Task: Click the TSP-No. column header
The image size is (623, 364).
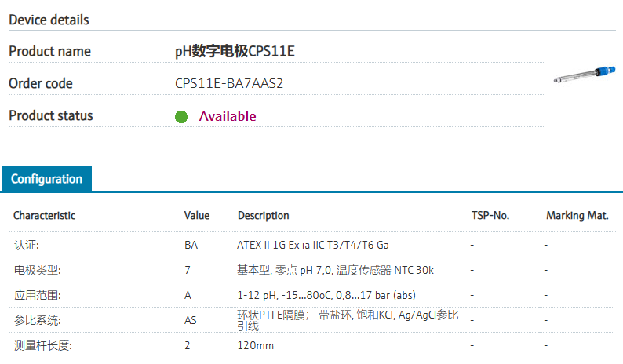Action: 490,215
